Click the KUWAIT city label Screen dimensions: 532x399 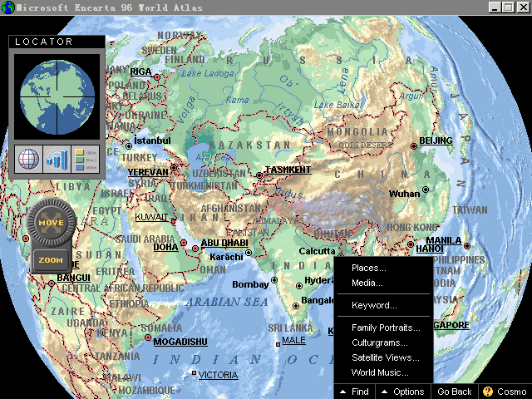pyautogui.click(x=151, y=217)
